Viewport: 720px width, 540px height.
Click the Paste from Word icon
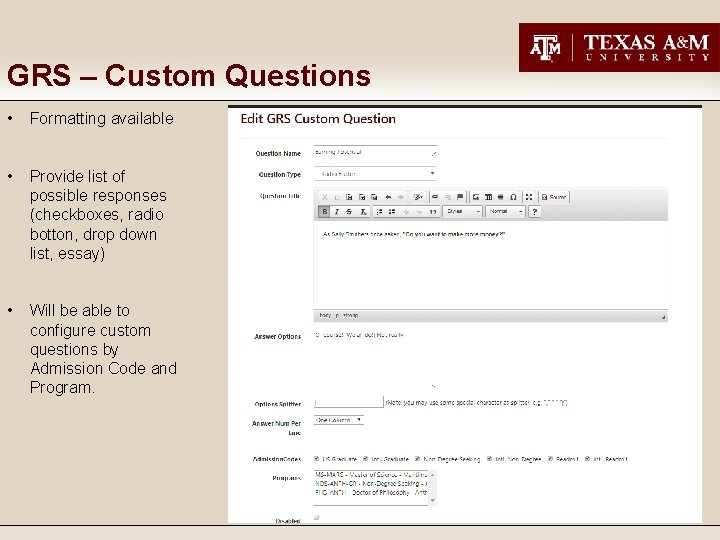(374, 197)
